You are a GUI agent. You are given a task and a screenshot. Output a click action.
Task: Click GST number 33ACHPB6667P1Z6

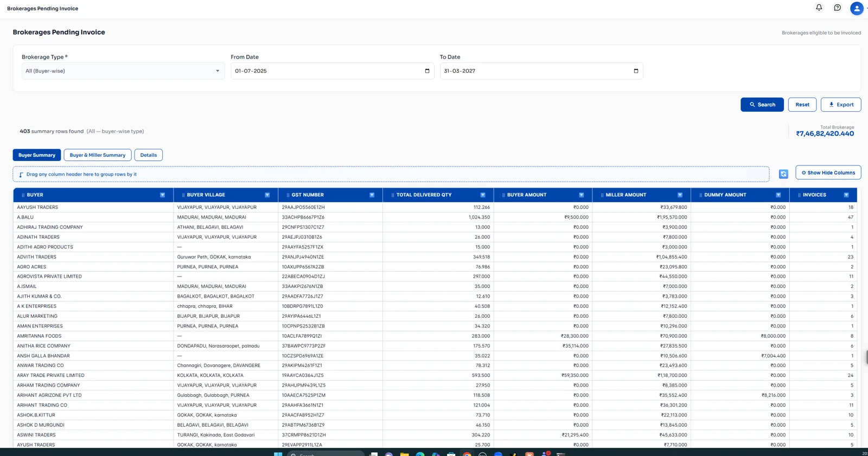302,217
